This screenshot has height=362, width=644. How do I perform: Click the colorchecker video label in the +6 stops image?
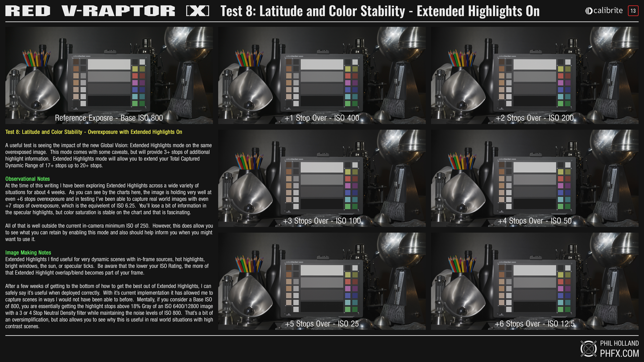(507, 262)
